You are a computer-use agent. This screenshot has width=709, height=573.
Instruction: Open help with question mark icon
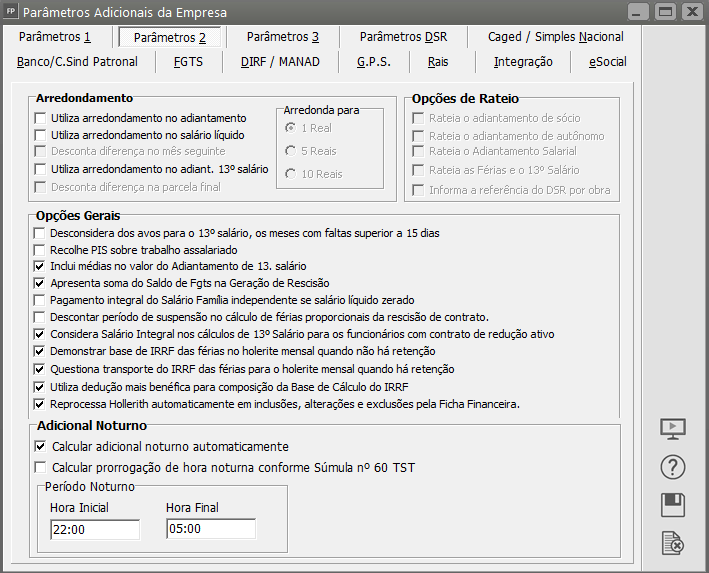point(673,467)
